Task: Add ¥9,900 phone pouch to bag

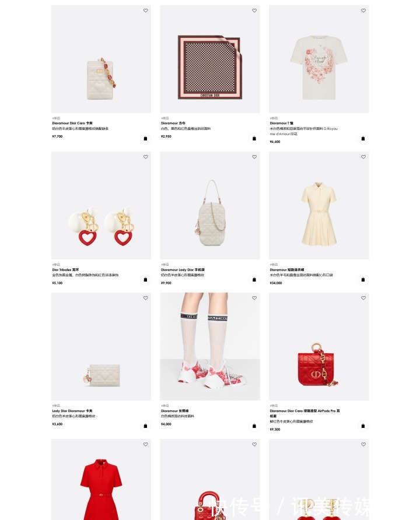Action: coord(254,280)
